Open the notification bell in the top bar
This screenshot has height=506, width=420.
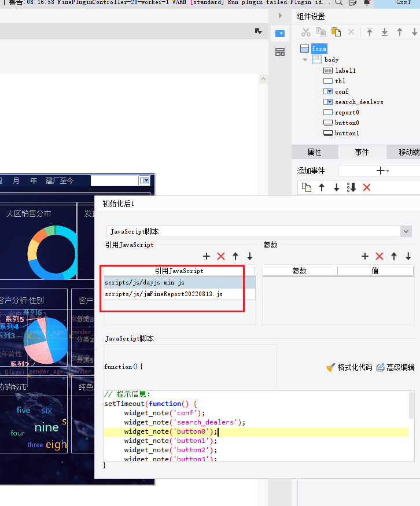(x=366, y=3)
